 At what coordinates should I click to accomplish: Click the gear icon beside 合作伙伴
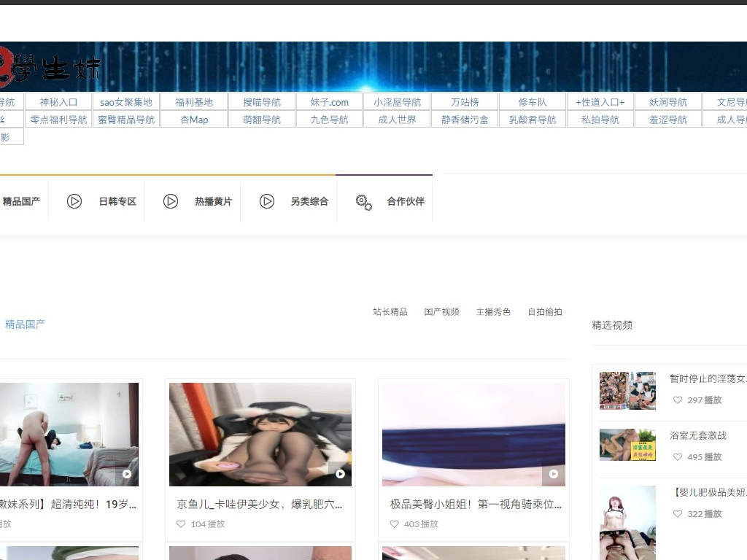(363, 202)
